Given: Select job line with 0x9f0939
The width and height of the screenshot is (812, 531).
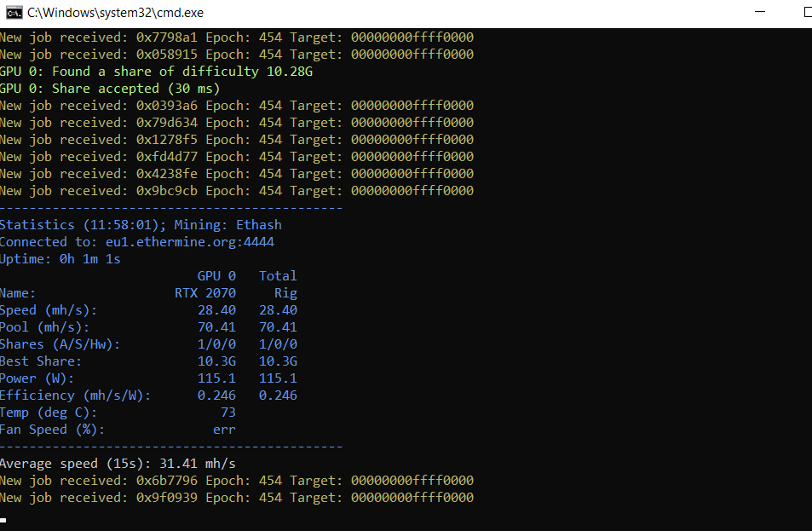Looking at the screenshot, I should [x=237, y=498].
